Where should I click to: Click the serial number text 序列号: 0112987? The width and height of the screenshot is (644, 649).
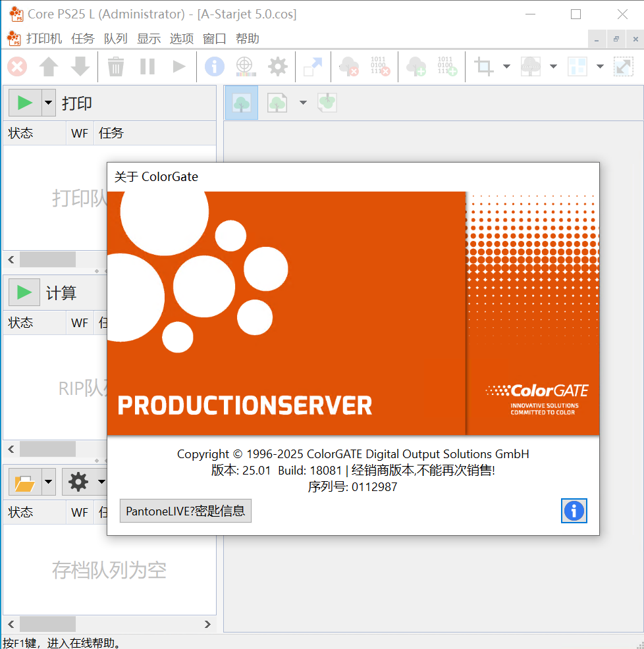click(352, 487)
